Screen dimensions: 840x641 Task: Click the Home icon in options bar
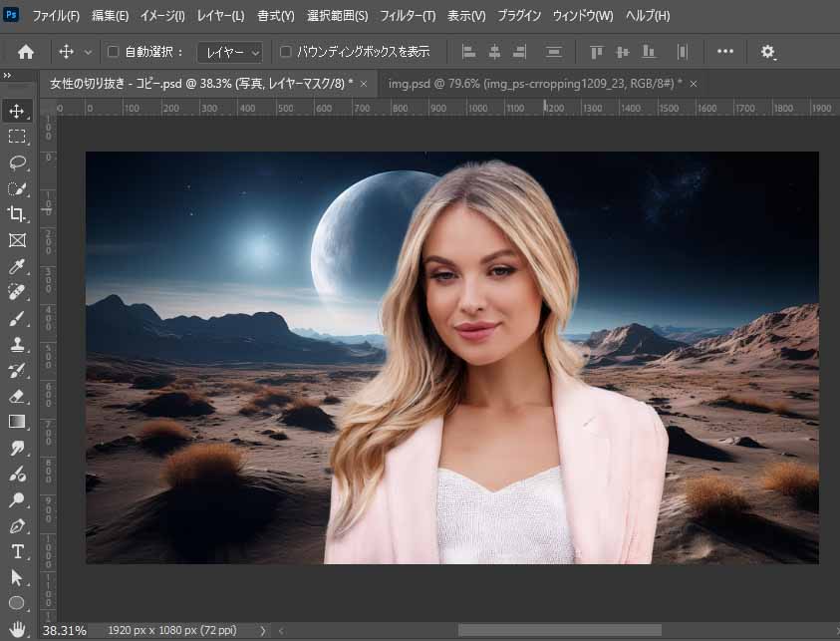pyautogui.click(x=26, y=52)
